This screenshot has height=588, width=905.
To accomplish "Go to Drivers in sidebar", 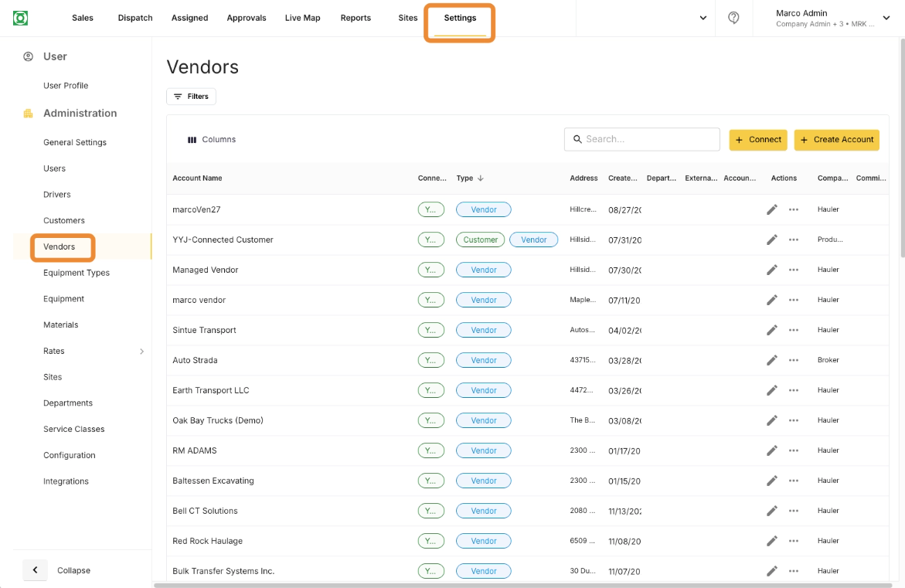I will (x=56, y=195).
